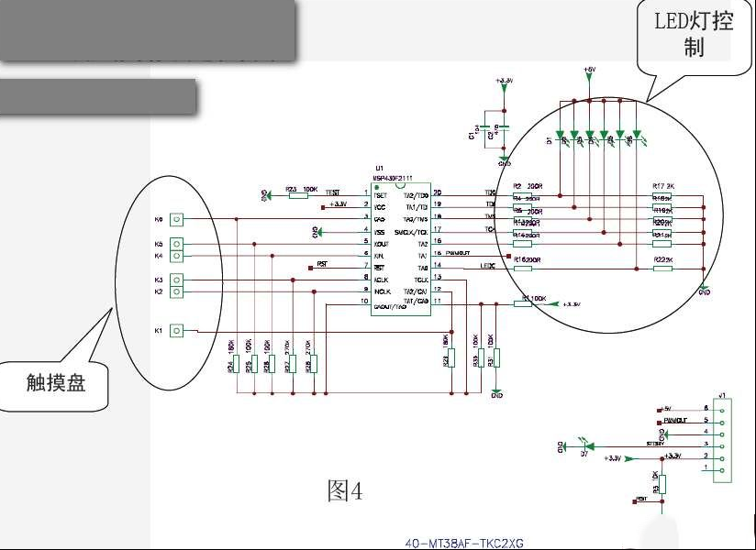Click the "图4" figure caption
This screenshot has height=550, width=756.
click(344, 490)
